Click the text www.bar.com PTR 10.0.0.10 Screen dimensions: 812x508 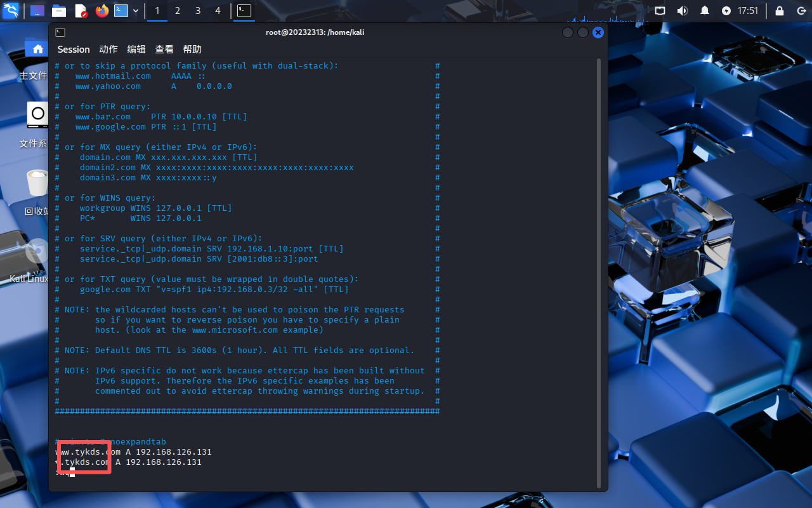[x=146, y=117]
